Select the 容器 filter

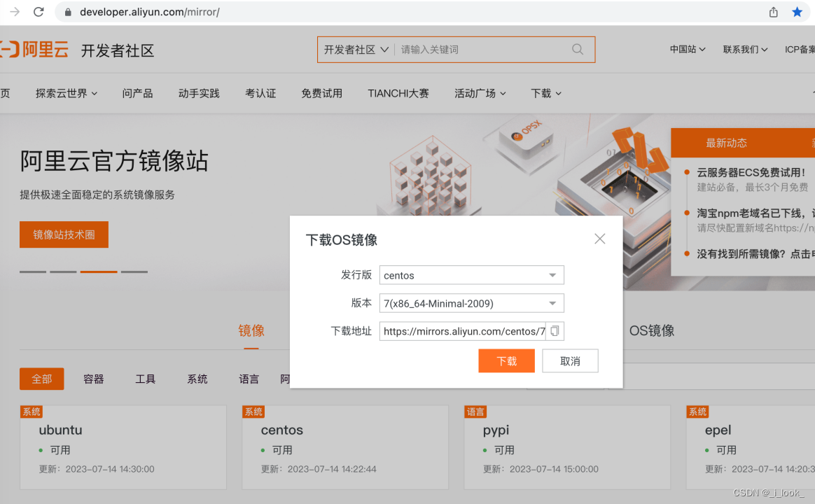[94, 379]
